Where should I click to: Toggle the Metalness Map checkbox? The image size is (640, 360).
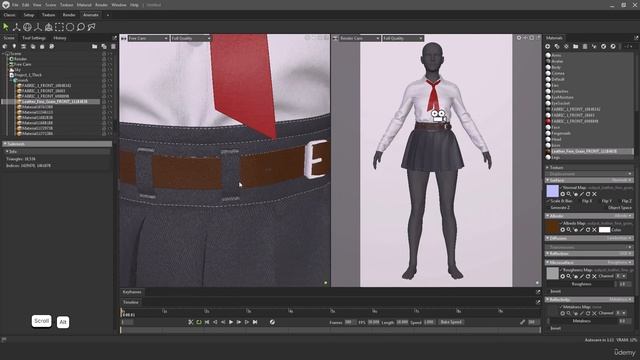point(562,307)
